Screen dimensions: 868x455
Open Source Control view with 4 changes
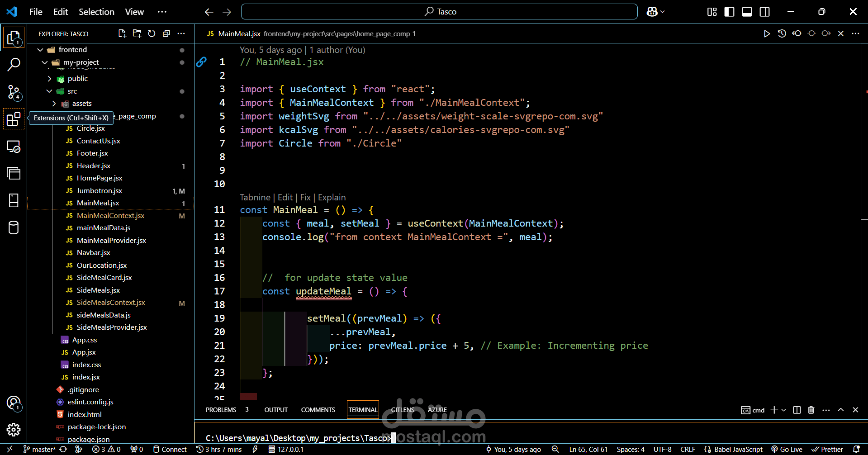pyautogui.click(x=14, y=92)
